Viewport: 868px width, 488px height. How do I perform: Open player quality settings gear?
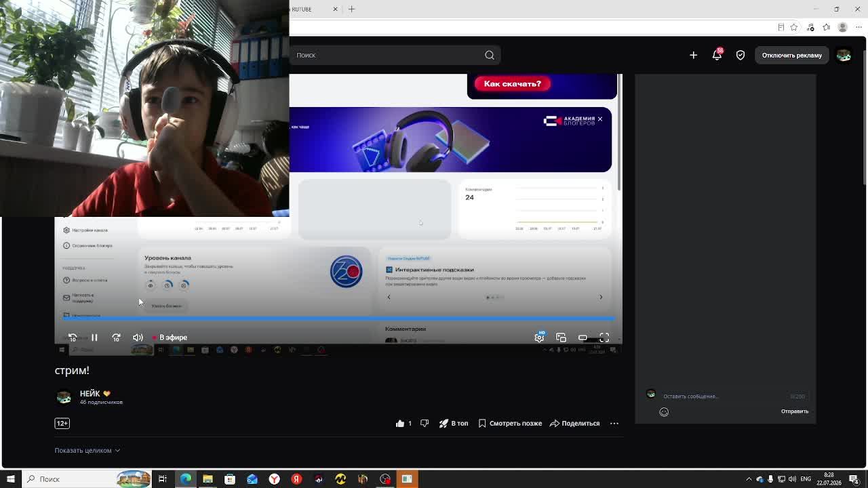539,338
